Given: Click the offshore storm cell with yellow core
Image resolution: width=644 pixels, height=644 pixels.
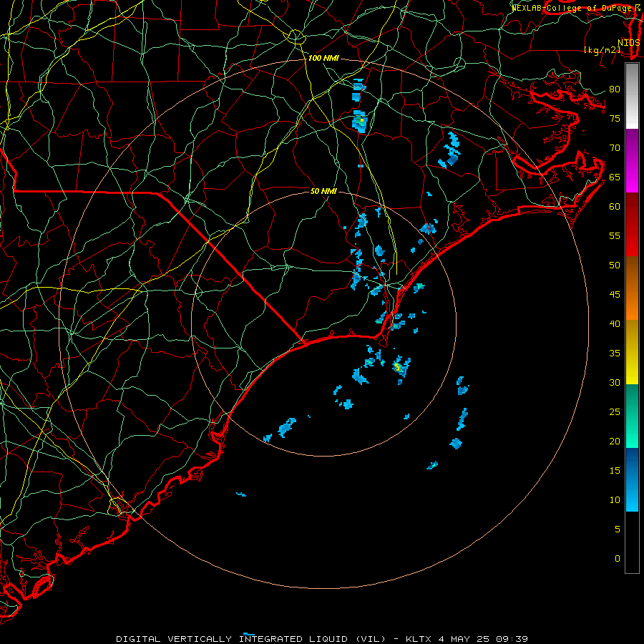Looking at the screenshot, I should click(401, 368).
